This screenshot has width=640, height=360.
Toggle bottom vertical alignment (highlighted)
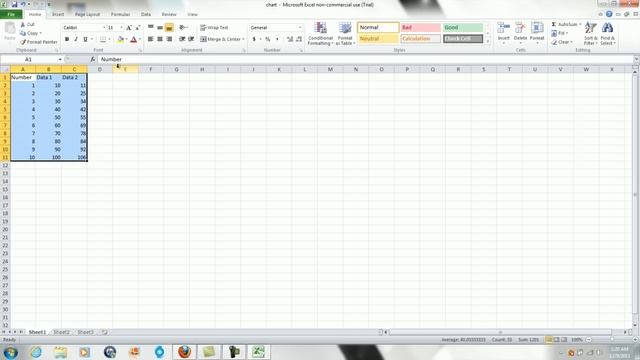(x=169, y=27)
